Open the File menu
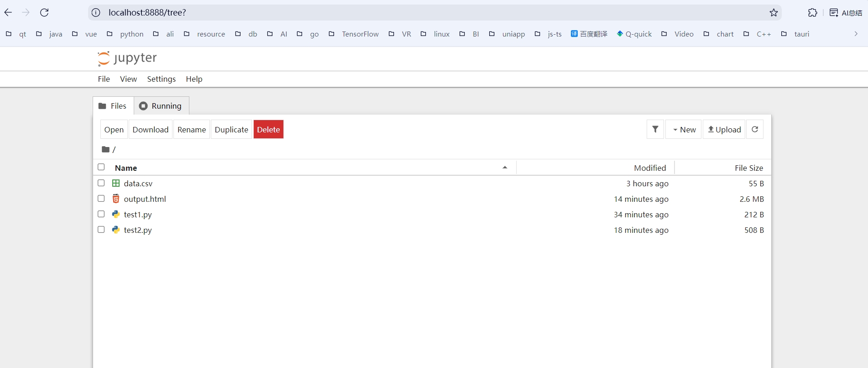This screenshot has width=868, height=368. click(104, 79)
